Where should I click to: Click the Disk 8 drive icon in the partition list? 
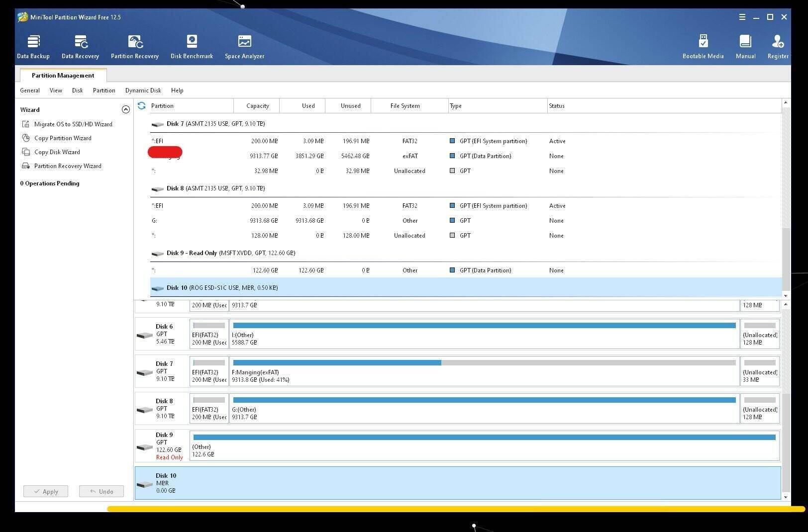158,189
